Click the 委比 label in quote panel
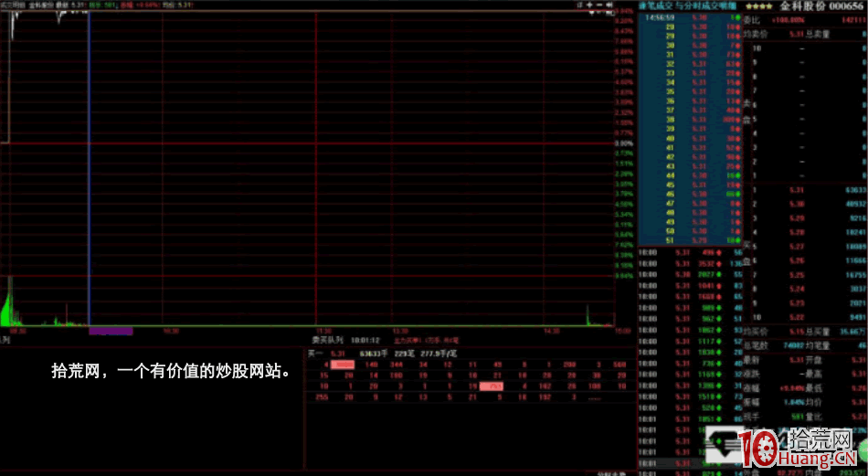 tap(751, 20)
